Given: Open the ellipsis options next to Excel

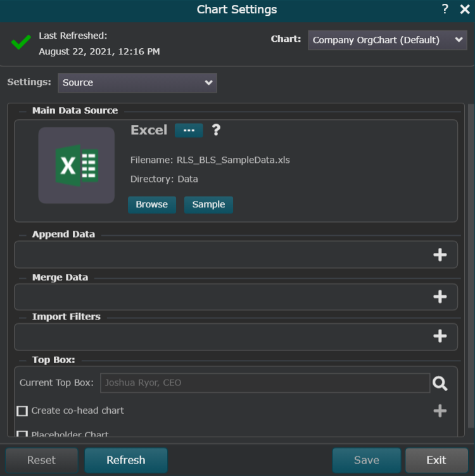Looking at the screenshot, I should [189, 130].
